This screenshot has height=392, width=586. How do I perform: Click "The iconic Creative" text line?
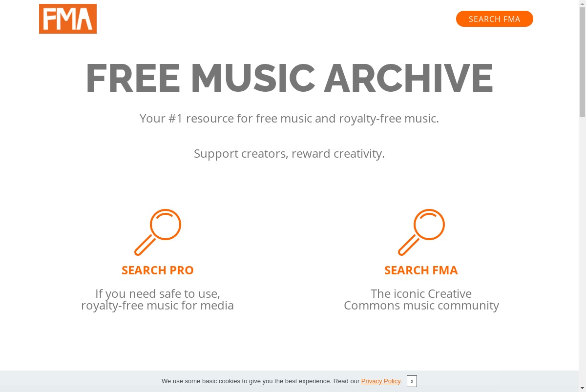click(421, 294)
